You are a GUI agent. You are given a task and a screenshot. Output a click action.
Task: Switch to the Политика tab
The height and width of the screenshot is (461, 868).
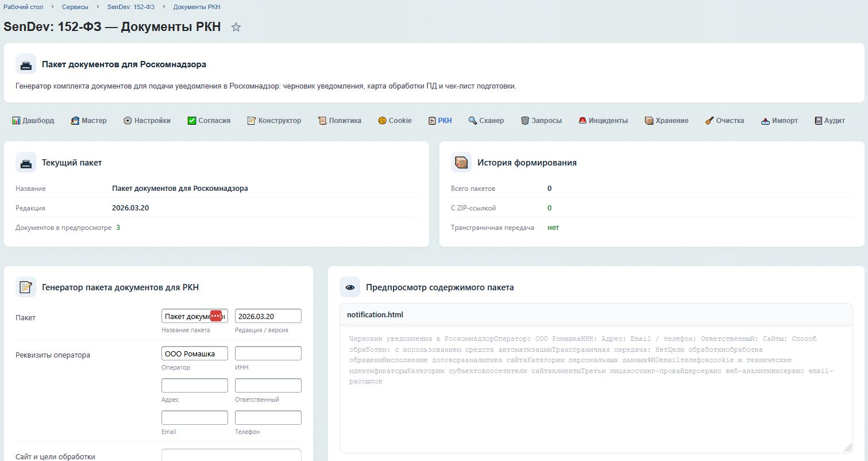pos(339,120)
